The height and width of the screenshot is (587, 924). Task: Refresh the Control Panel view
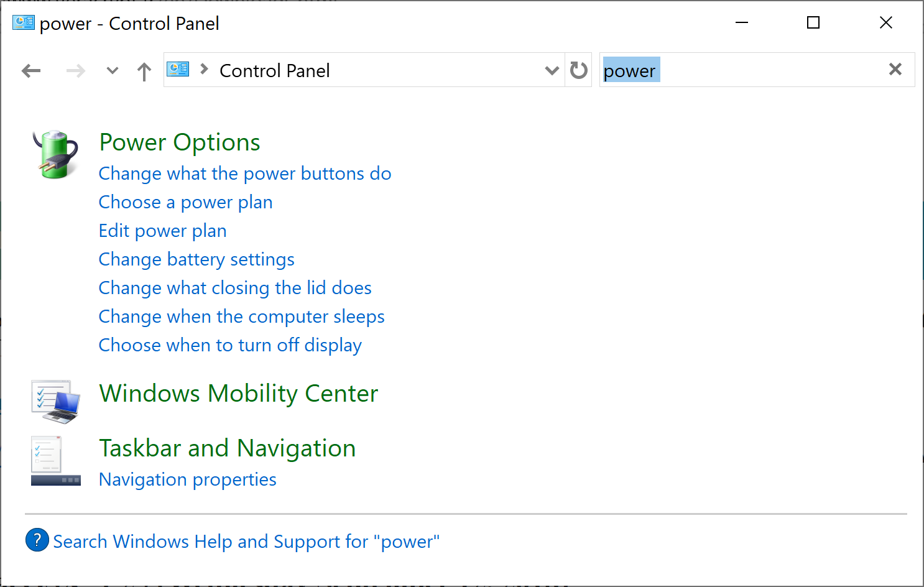[579, 70]
